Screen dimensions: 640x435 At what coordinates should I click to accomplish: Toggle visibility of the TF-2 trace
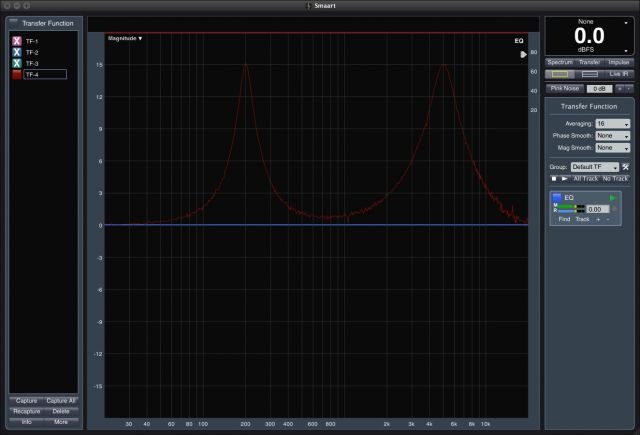tap(17, 52)
